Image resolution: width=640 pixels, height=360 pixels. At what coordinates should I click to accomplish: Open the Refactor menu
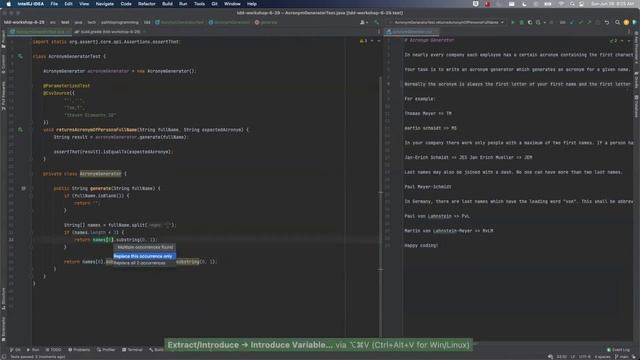[147, 4]
